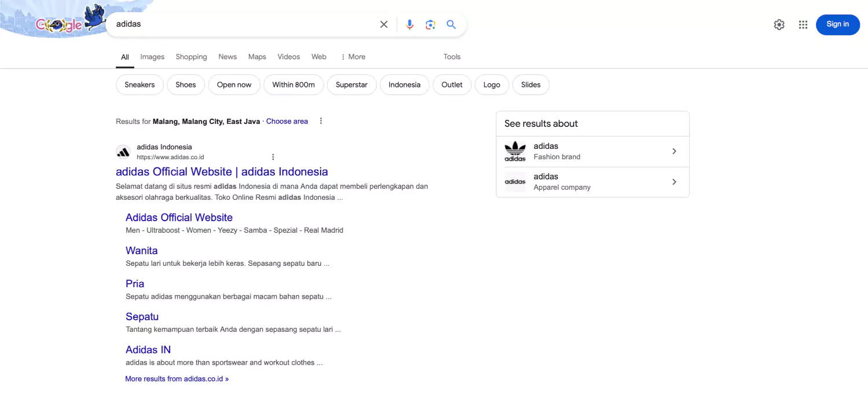Clear the search box text
868x396 pixels.
[x=384, y=24]
